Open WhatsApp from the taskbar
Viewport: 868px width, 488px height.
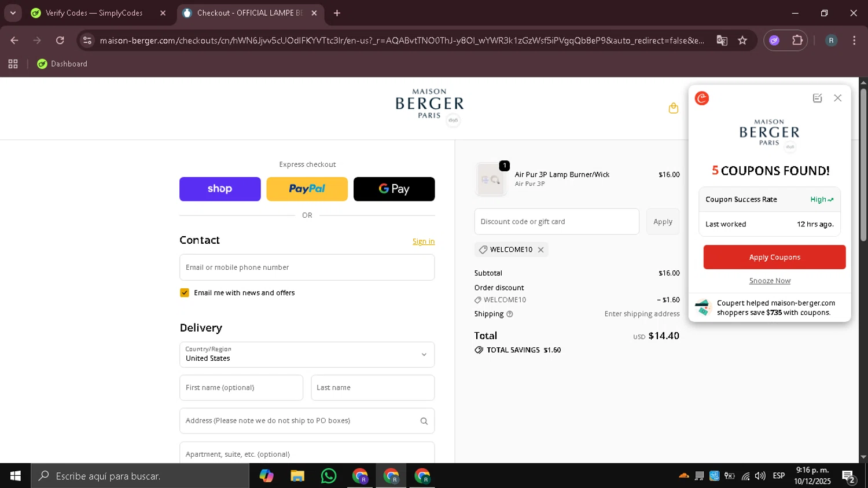click(x=329, y=476)
